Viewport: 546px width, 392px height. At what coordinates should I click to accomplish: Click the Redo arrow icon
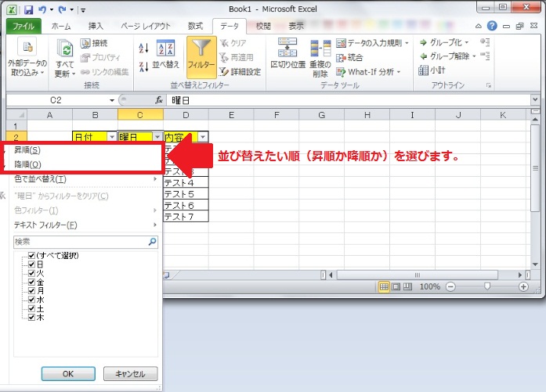(63, 9)
